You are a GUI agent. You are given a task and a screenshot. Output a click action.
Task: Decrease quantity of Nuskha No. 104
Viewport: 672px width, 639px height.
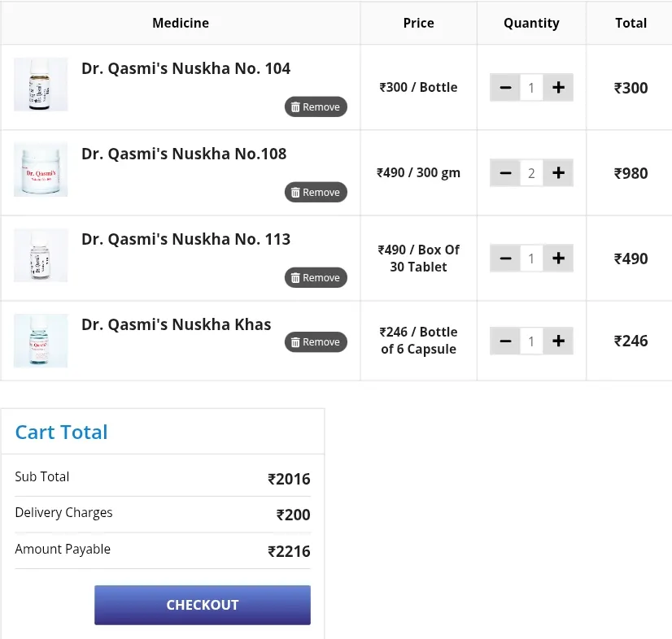click(x=505, y=88)
